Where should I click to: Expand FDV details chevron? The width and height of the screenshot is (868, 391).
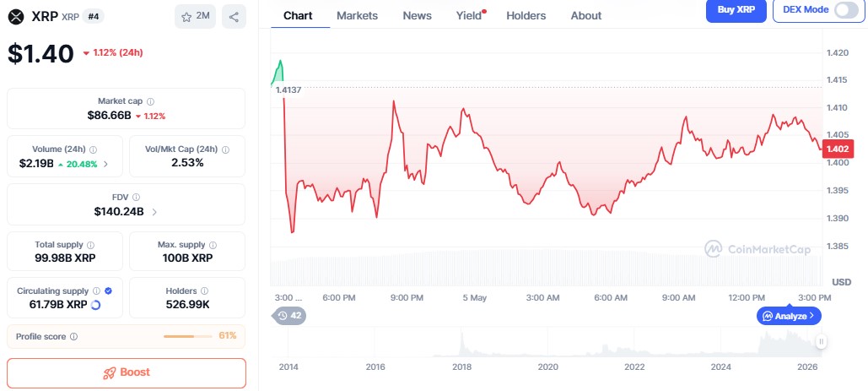154,212
